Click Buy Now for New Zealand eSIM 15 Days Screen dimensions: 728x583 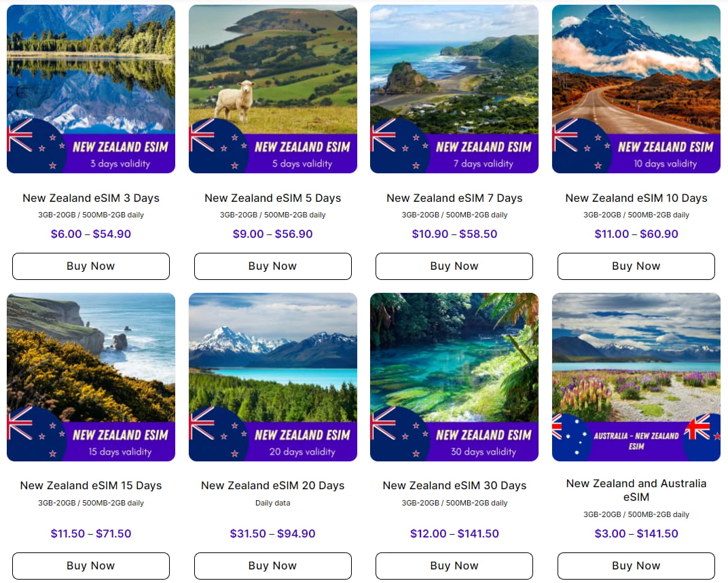[90, 565]
